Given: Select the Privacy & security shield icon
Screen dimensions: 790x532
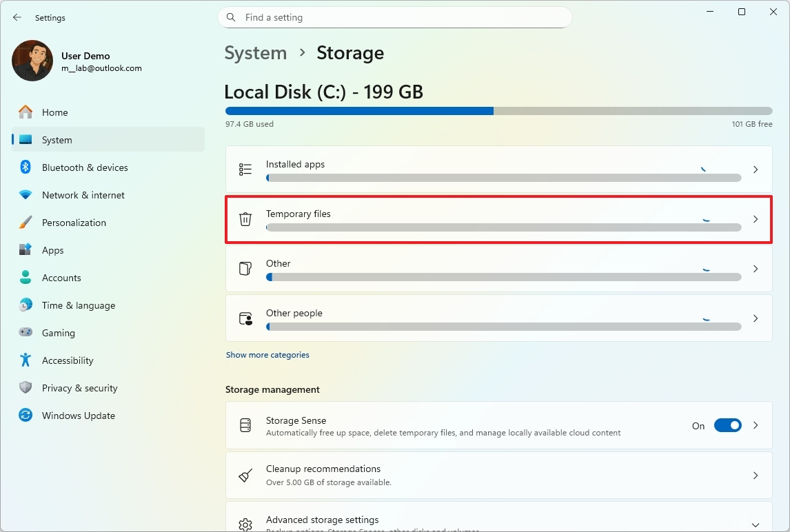Looking at the screenshot, I should pyautogui.click(x=25, y=388).
